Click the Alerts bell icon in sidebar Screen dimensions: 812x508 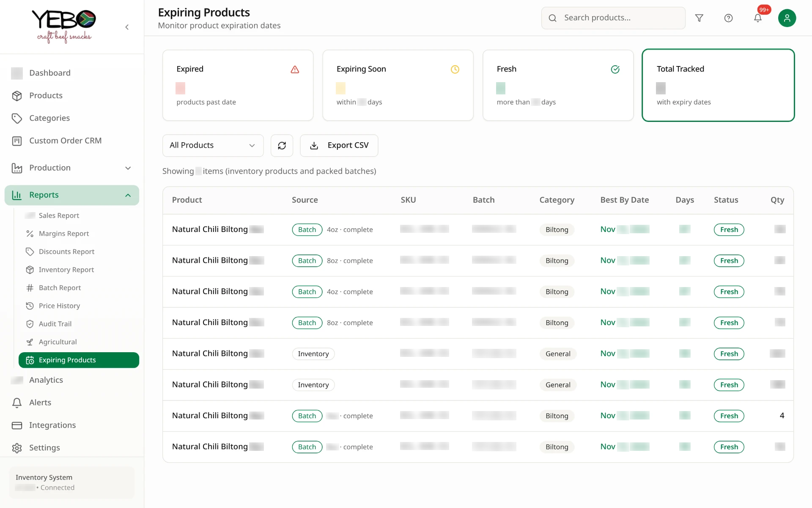pyautogui.click(x=17, y=403)
